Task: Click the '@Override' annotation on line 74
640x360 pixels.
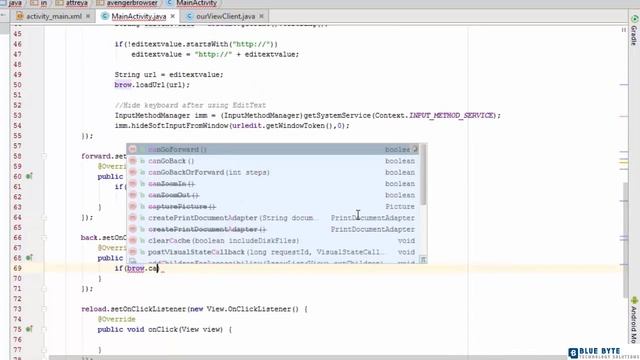Action: pos(116,319)
